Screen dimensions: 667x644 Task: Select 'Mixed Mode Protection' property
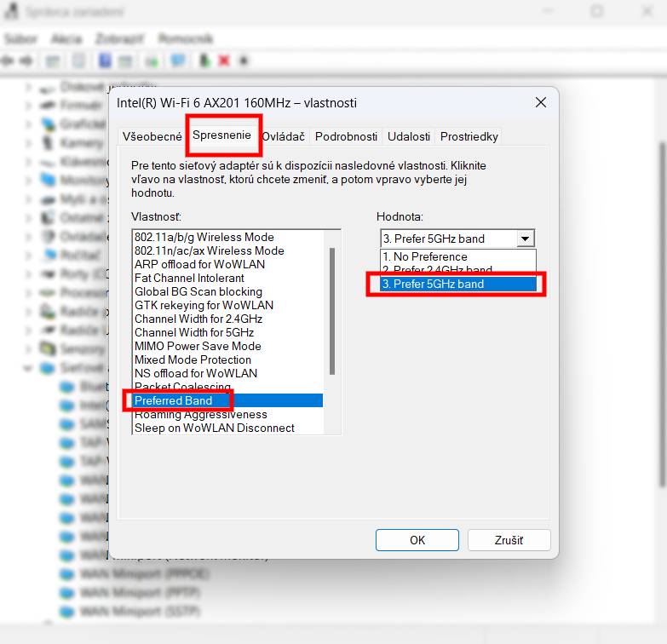[228, 359]
